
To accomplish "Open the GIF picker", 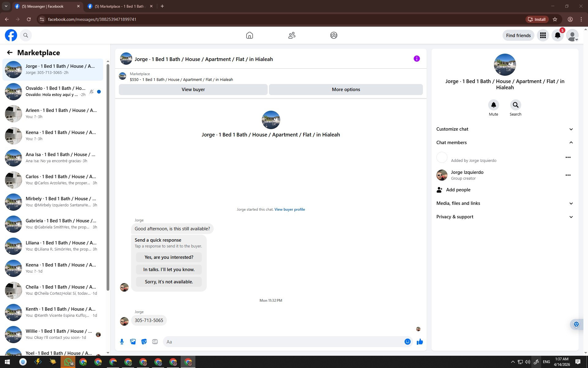I will pyautogui.click(x=155, y=342).
